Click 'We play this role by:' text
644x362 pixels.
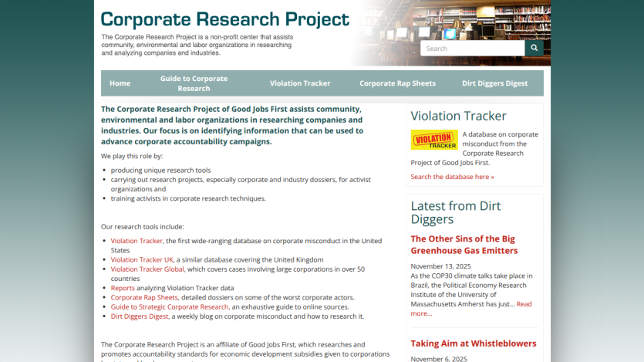click(x=132, y=156)
